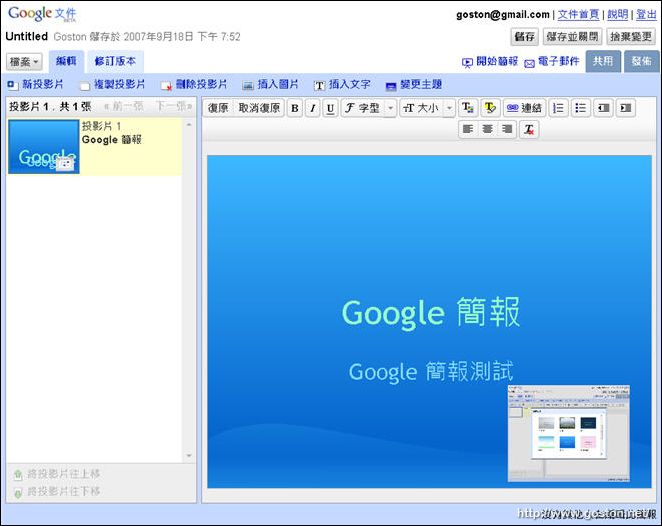Click Save and Close (儲存並關閉)

click(x=572, y=37)
